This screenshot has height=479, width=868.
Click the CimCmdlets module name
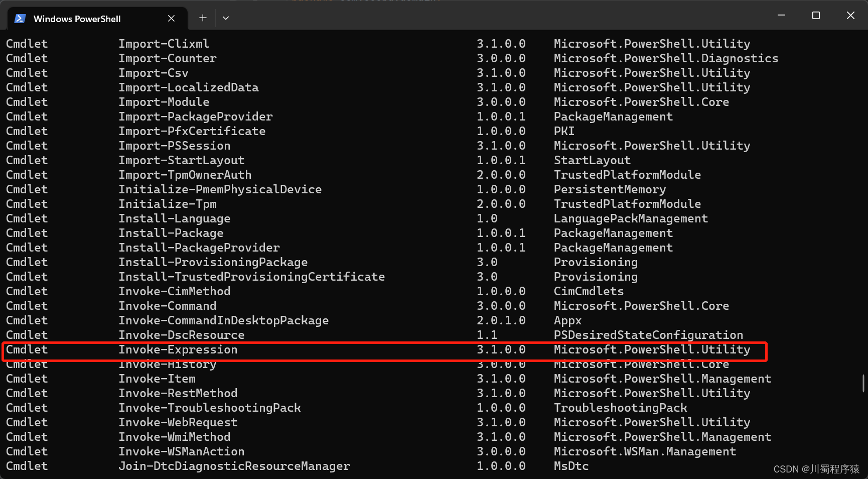[x=589, y=291]
